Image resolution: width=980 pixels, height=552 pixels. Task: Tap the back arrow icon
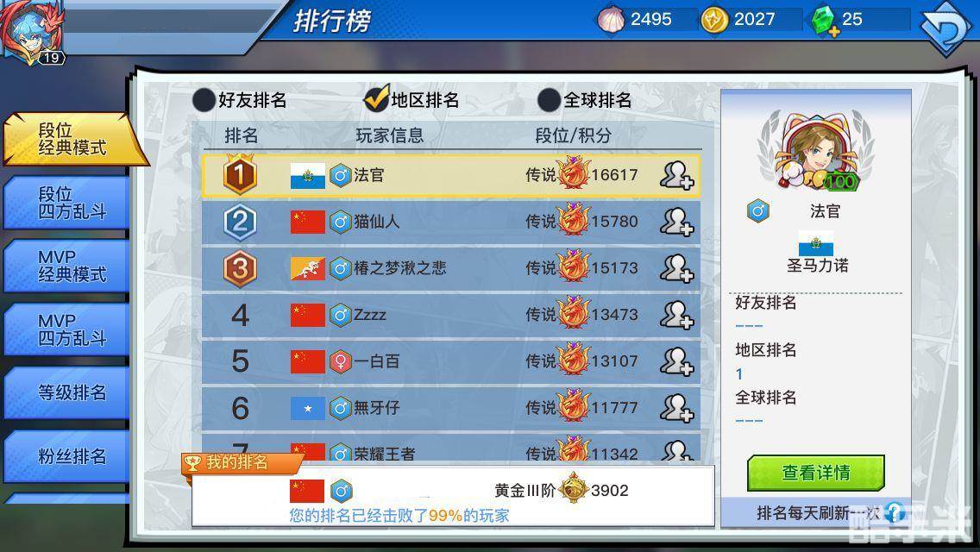tap(947, 26)
